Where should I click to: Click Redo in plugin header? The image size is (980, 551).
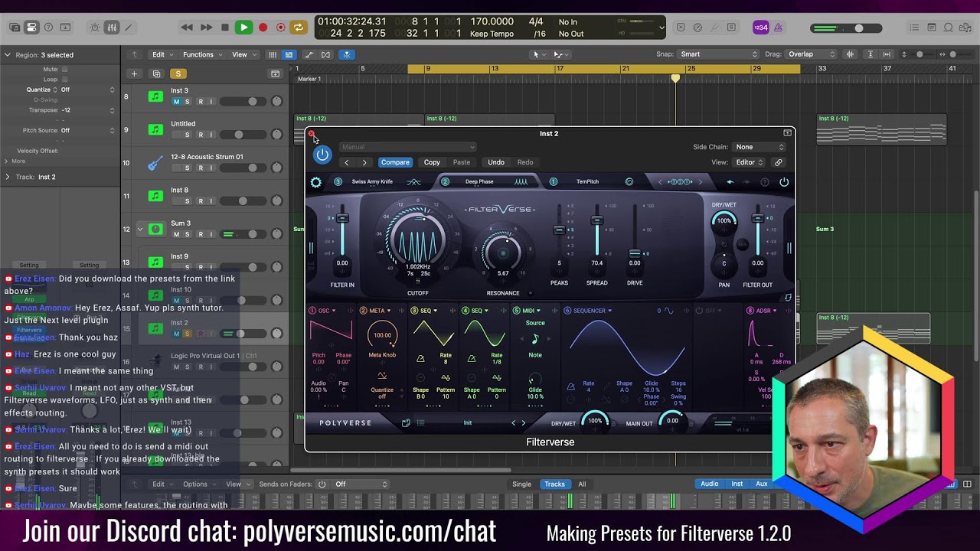click(x=525, y=162)
